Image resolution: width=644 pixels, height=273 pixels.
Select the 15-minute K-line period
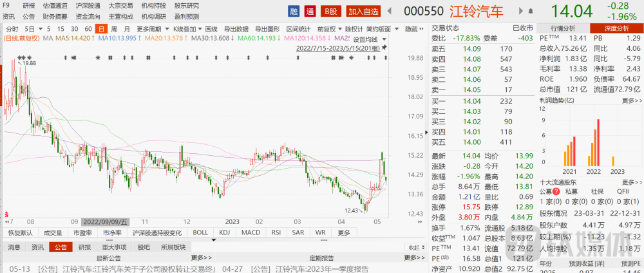point(61,29)
